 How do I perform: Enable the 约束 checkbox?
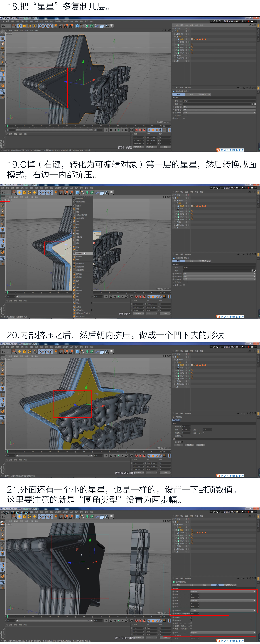coord(191,623)
